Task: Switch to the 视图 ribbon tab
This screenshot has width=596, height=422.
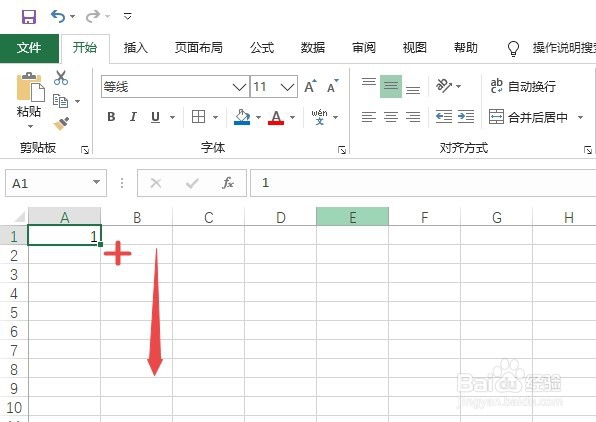Action: click(x=414, y=48)
